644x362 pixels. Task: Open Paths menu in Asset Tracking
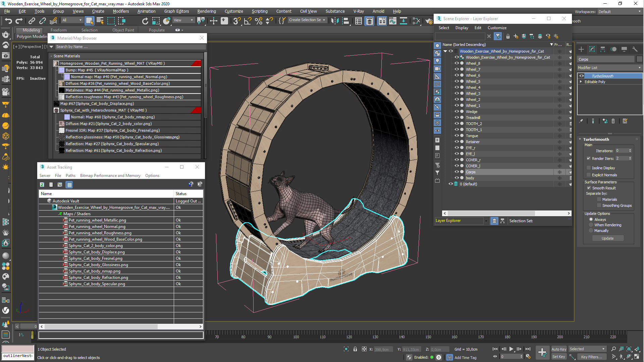(70, 176)
